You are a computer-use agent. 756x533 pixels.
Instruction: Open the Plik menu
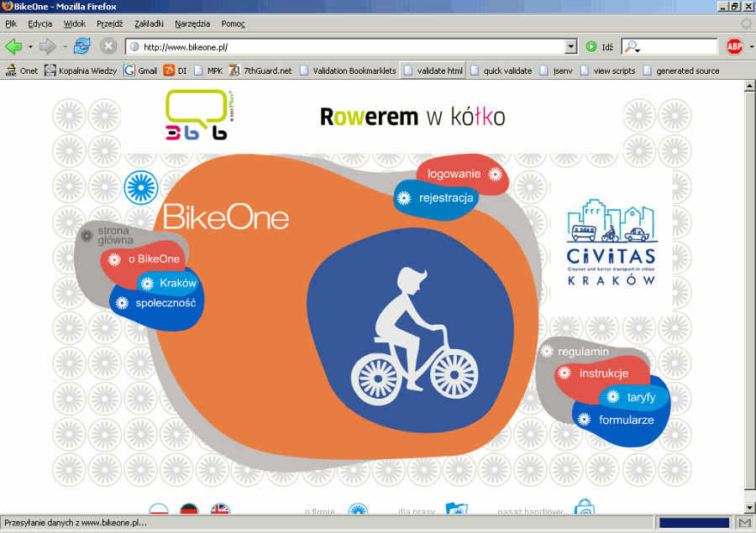pos(11,24)
